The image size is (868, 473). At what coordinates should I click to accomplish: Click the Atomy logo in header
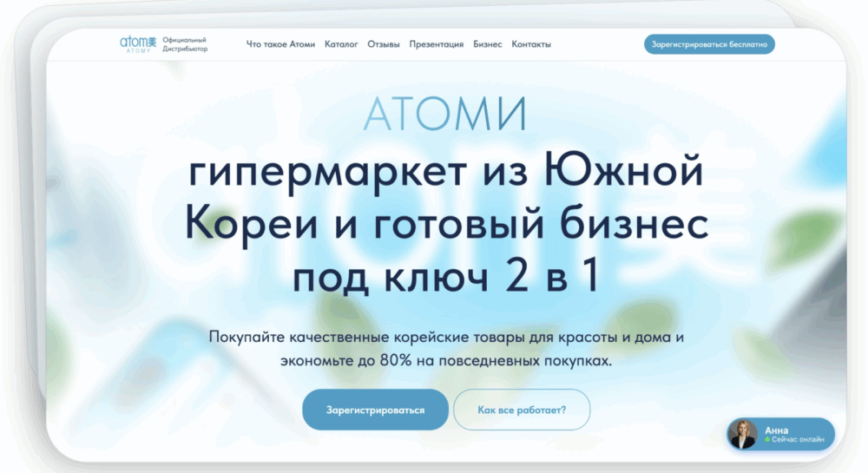coord(136,43)
